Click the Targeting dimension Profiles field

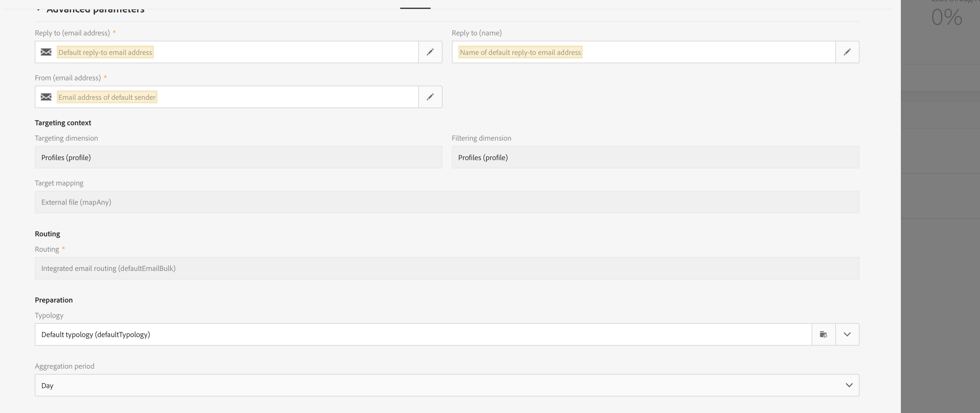[x=238, y=157]
